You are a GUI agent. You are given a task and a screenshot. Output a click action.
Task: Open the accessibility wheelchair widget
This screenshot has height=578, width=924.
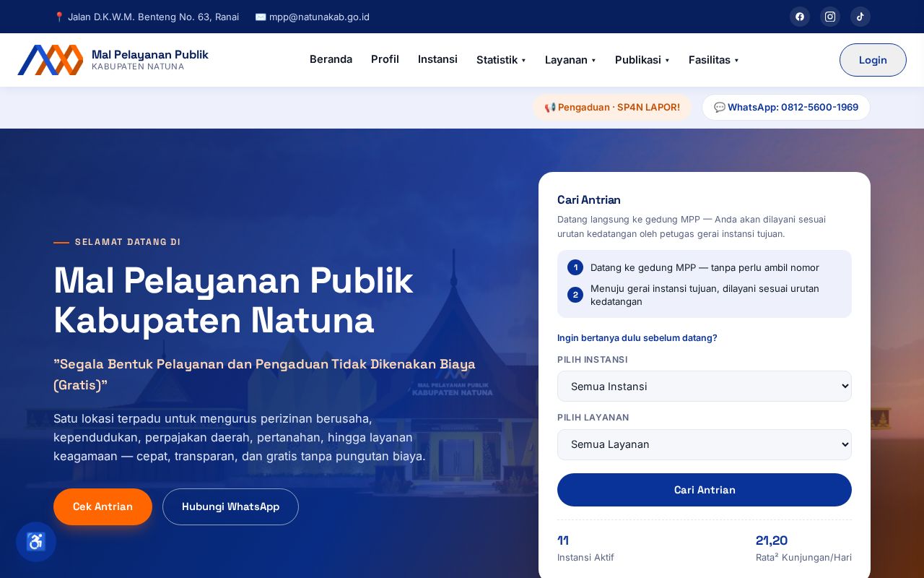click(x=36, y=542)
